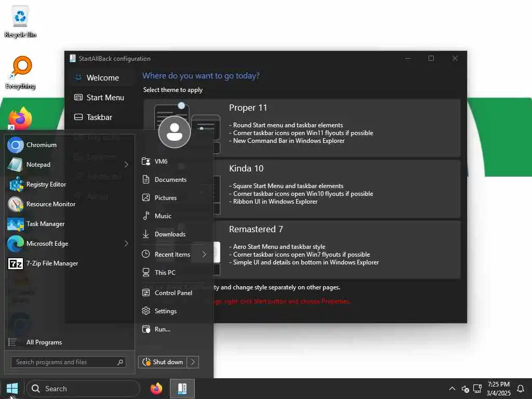Image resolution: width=532 pixels, height=399 pixels.
Task: Launch Resource Monitor from Start menu
Action: (x=70, y=204)
